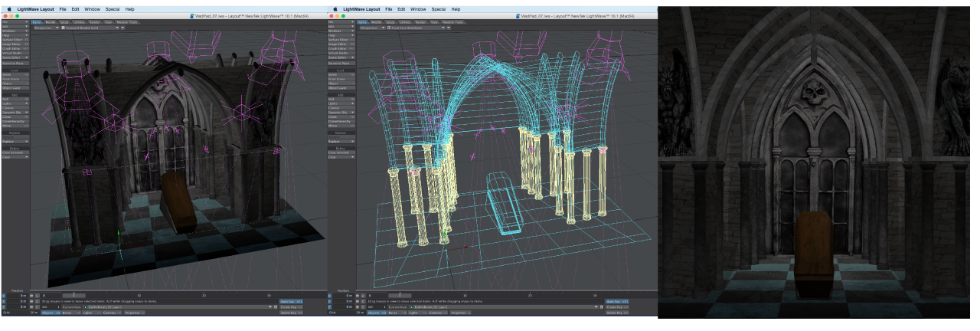
Task: Click the X position field in the left window
Action: (19, 295)
